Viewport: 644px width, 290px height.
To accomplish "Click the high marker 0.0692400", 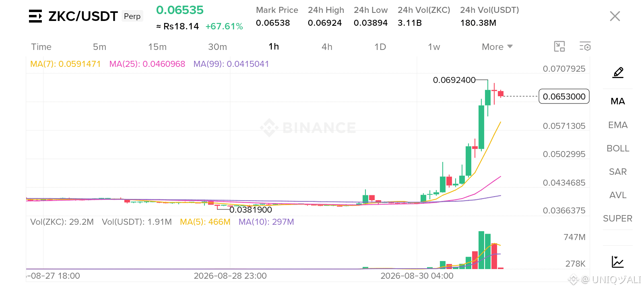I will click(x=454, y=80).
